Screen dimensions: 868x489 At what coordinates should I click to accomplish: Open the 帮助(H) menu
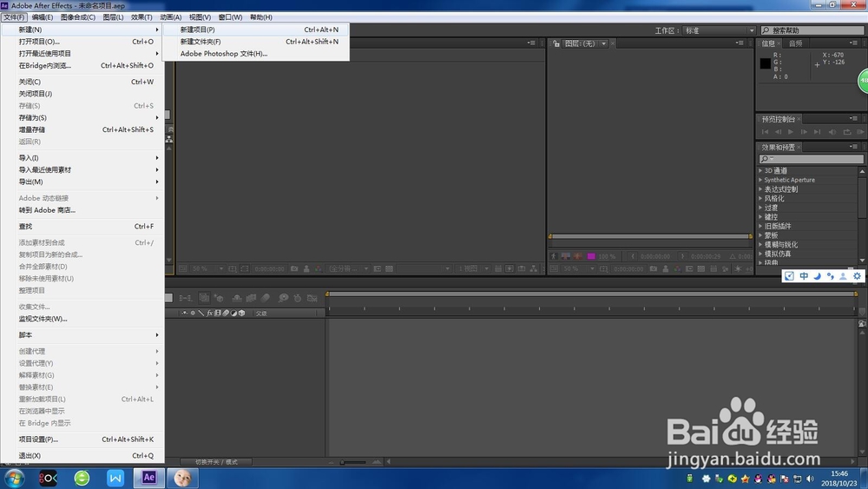(260, 17)
